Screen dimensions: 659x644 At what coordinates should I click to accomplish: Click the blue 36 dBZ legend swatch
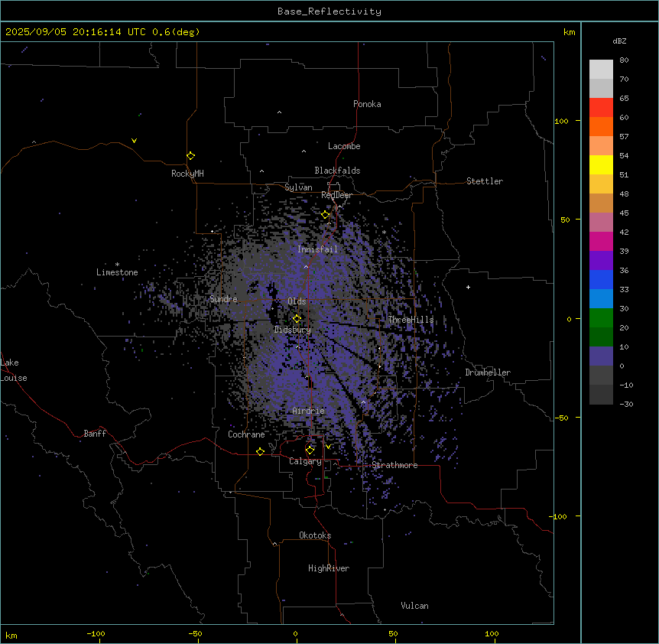coord(601,279)
